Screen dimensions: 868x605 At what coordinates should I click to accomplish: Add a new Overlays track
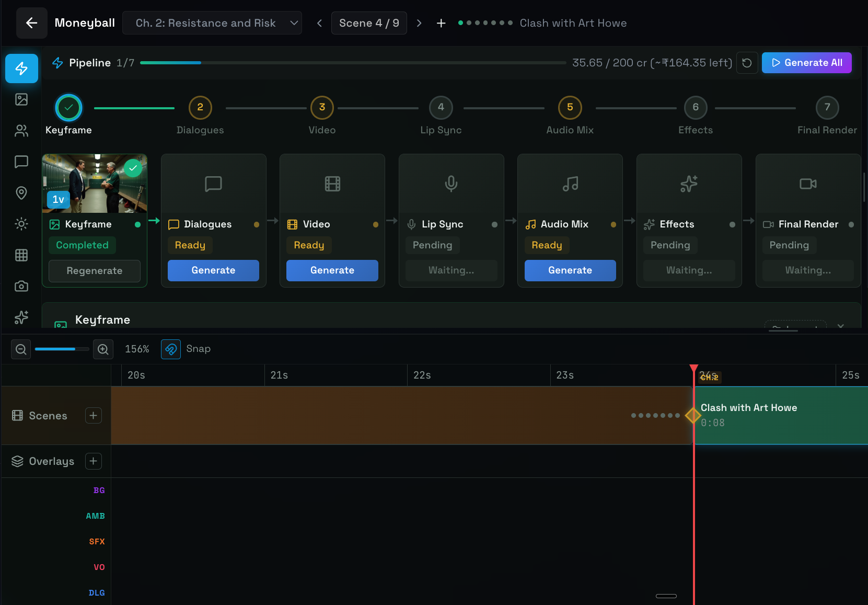click(94, 461)
